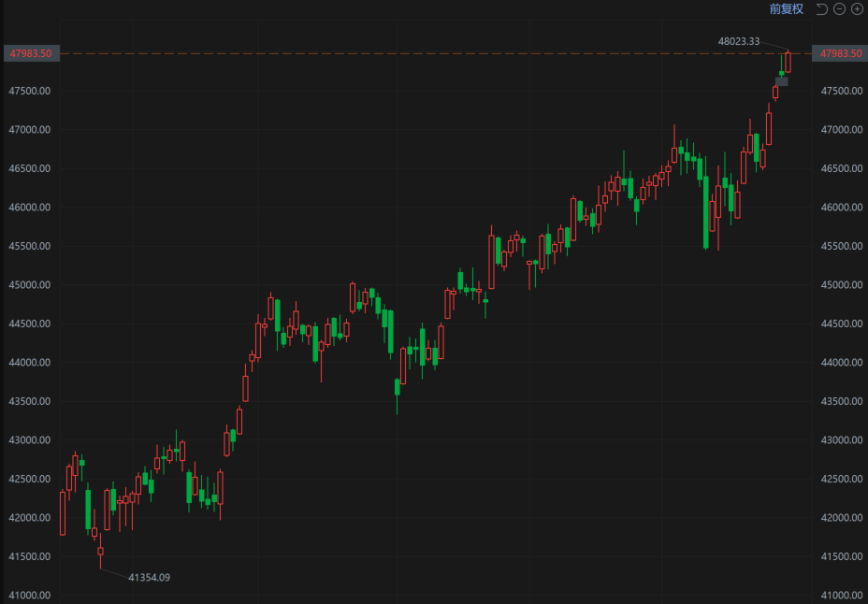Select the small green candle before the latest candle
The width and height of the screenshot is (868, 604).
pyautogui.click(x=782, y=72)
